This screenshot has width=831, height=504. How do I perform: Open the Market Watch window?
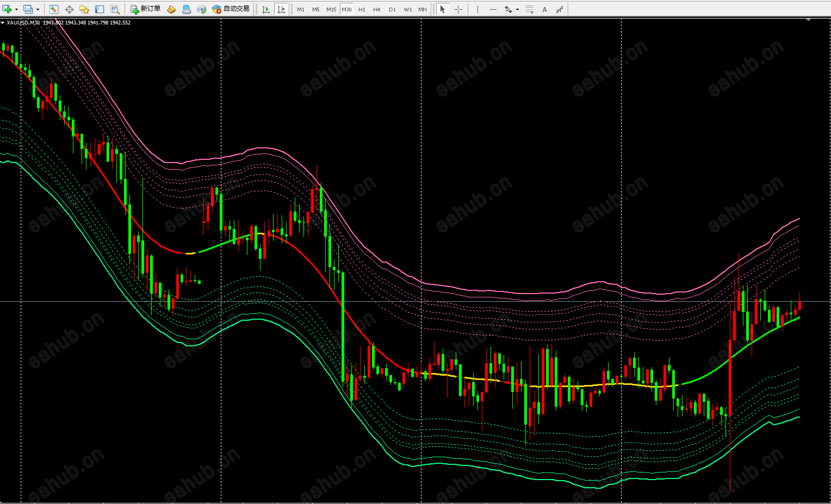click(x=54, y=9)
